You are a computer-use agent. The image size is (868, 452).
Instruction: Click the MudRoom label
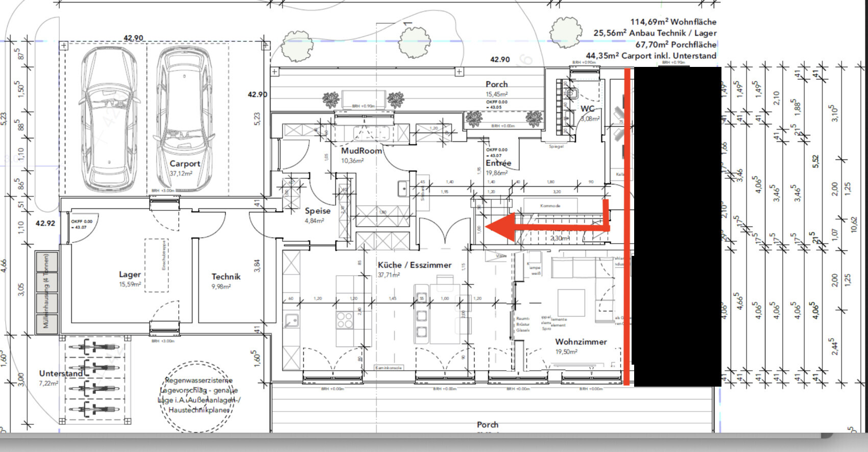click(x=361, y=151)
